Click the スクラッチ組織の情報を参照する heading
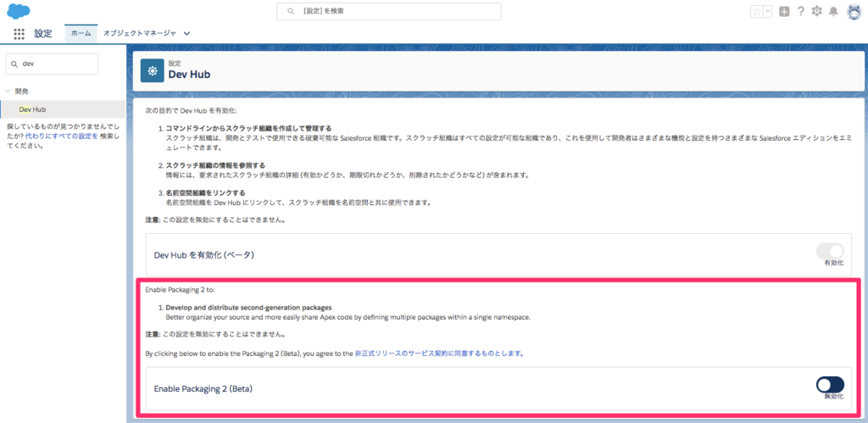 (215, 165)
